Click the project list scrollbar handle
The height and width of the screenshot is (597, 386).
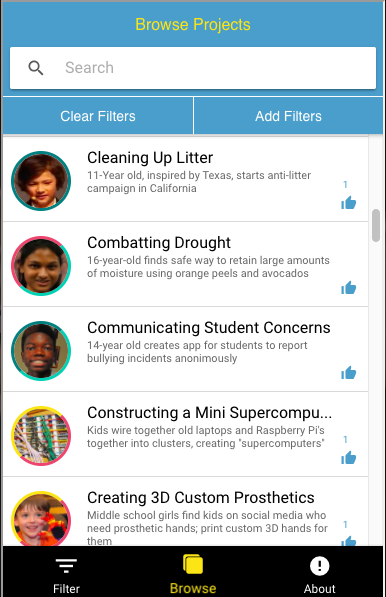[376, 225]
